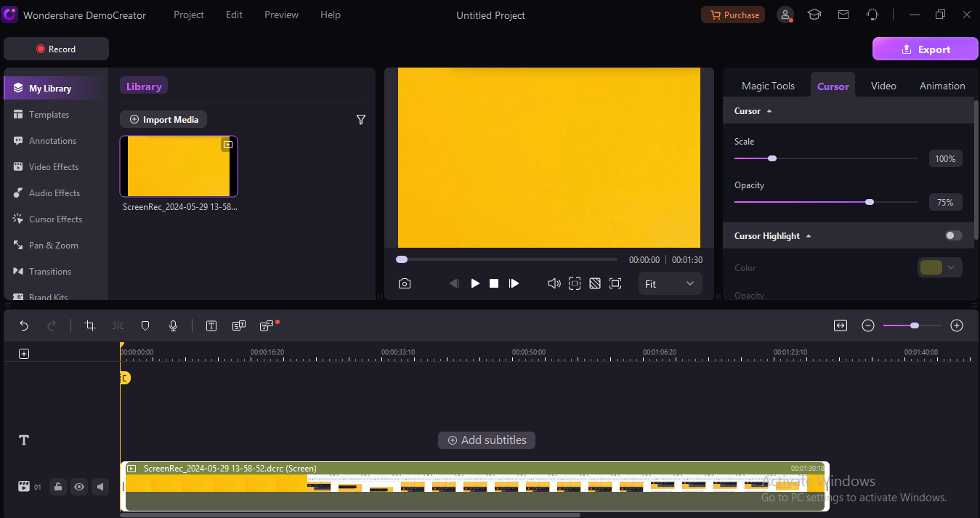Click the voice-over microphone icon
This screenshot has width=980, height=518.
tap(173, 325)
